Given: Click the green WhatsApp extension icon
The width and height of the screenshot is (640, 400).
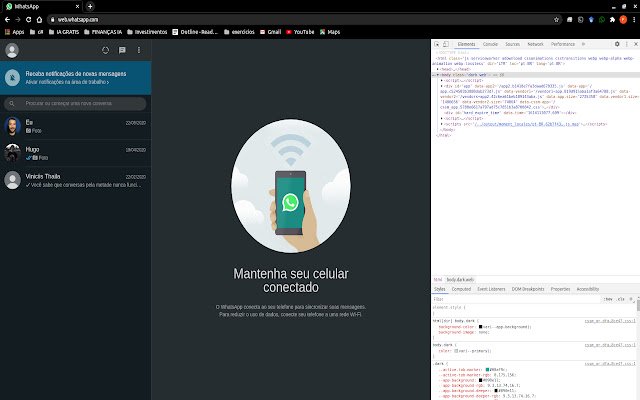Looking at the screenshot, I should (602, 20).
